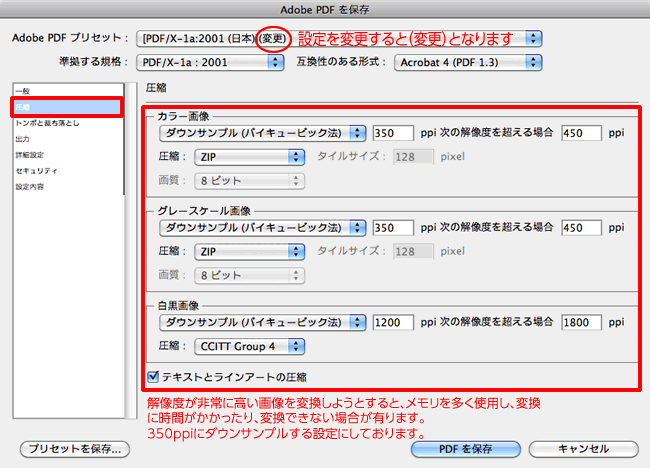This screenshot has width=650, height=468.
Task: Click 白黒画像 1200 ppi resolution field
Action: [393, 322]
